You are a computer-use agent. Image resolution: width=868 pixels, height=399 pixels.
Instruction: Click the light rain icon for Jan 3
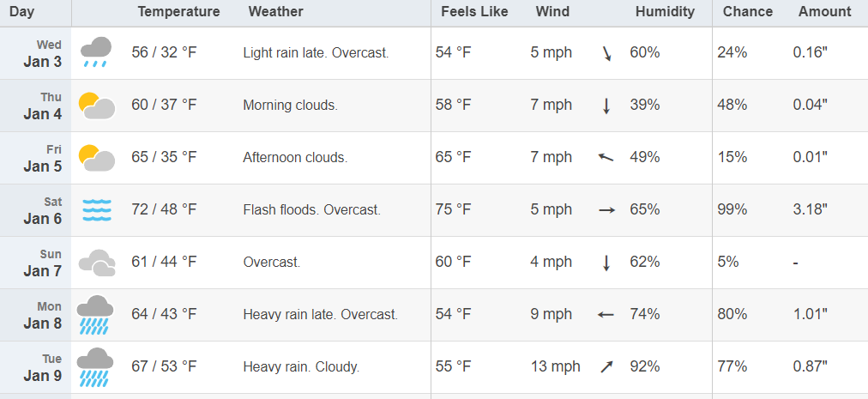point(96,52)
